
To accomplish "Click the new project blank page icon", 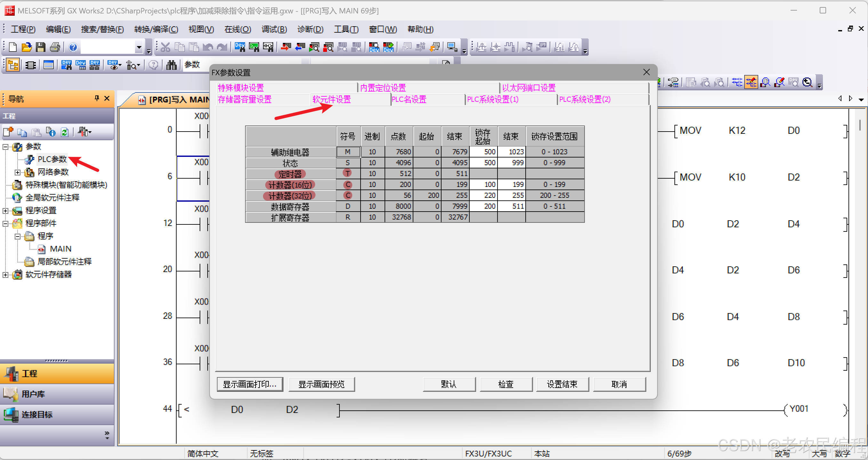I will pyautogui.click(x=12, y=47).
